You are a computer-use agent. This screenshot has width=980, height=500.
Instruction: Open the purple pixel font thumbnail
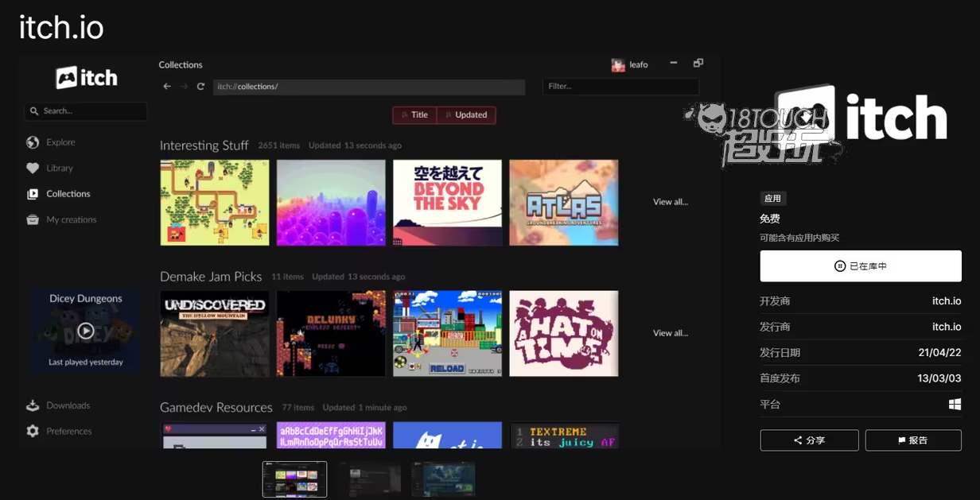[331, 435]
